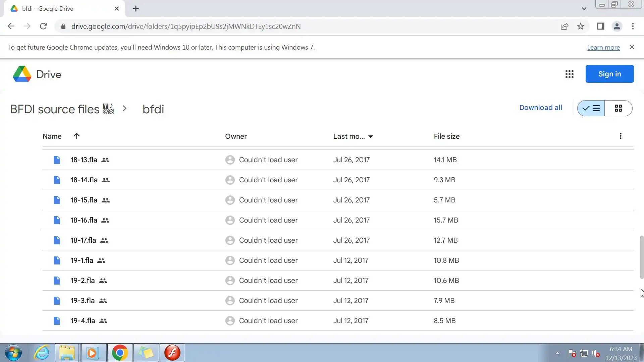Screen dimensions: 644x362
Task: Click the Sign in button
Action: (x=609, y=74)
